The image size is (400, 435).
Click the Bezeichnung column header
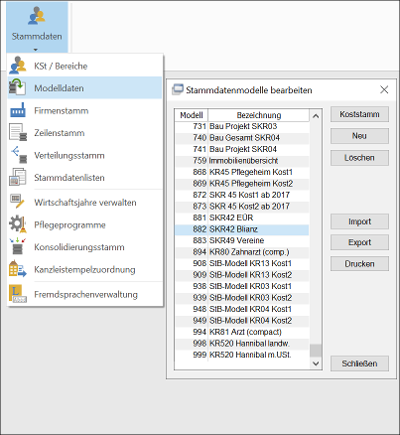[259, 115]
